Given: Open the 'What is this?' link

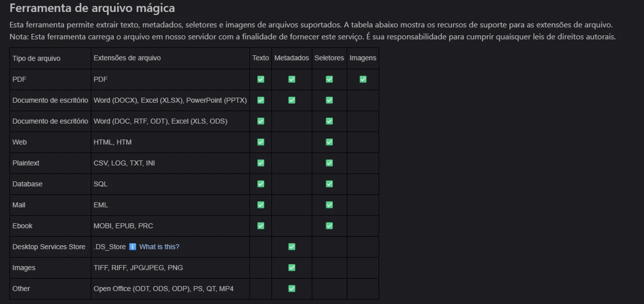Looking at the screenshot, I should click(159, 247).
